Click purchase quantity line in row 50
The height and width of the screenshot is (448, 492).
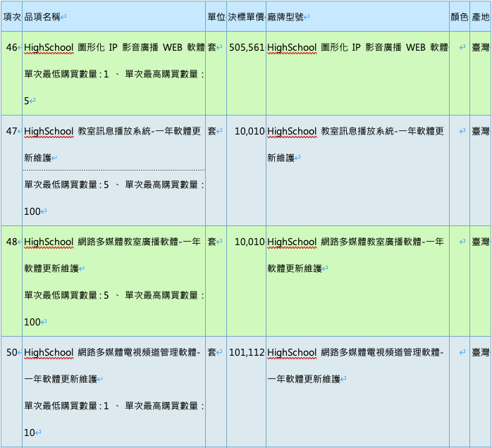[114, 406]
